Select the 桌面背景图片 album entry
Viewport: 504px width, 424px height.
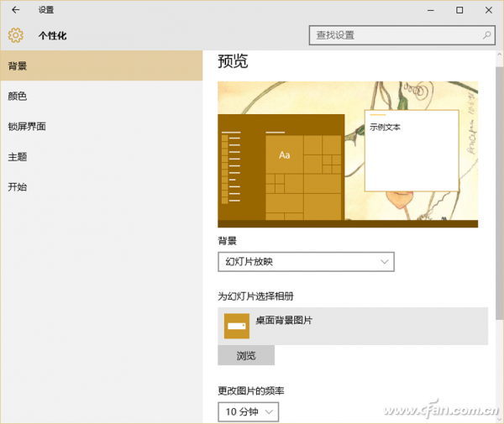[x=353, y=326]
